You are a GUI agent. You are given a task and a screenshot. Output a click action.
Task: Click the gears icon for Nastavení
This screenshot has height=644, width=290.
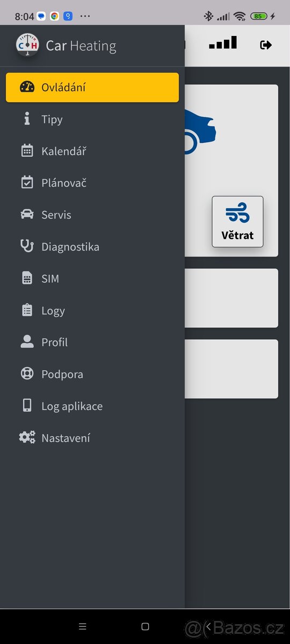(x=27, y=438)
